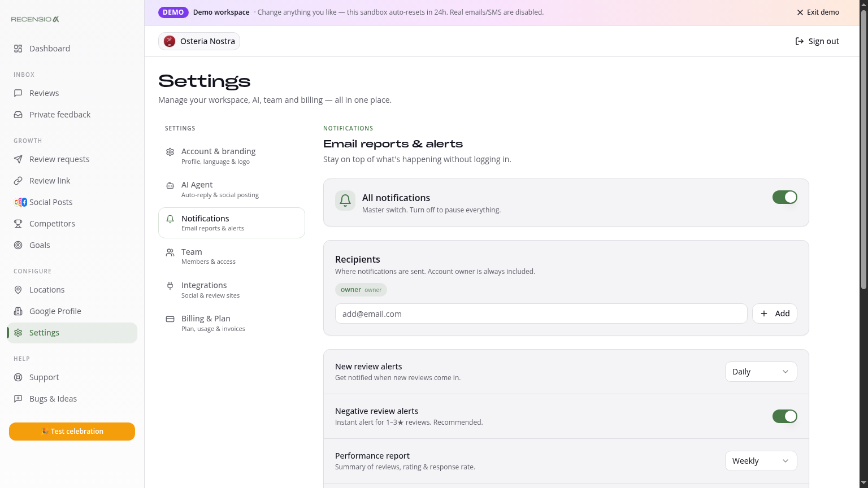Click the AI Agent robot icon
The width and height of the screenshot is (868, 488).
pos(170,185)
